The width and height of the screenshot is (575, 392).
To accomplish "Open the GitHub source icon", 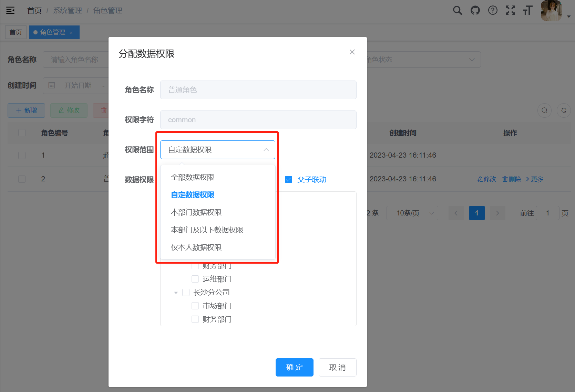I will pos(475,10).
